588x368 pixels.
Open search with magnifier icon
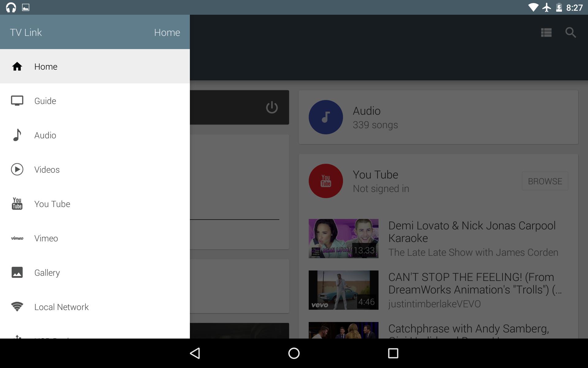point(571,33)
